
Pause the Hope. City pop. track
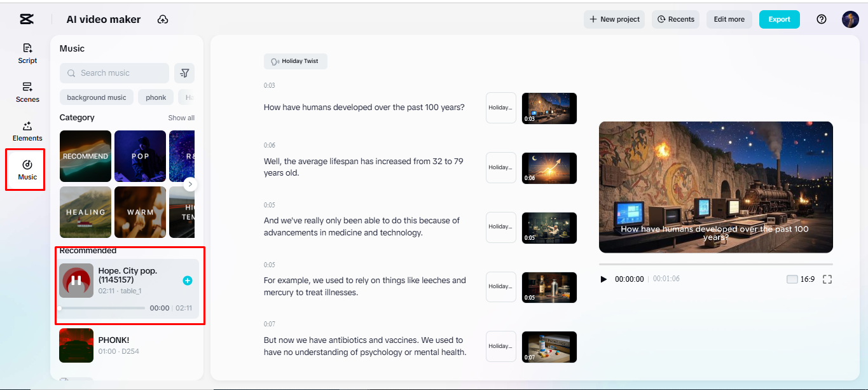click(x=76, y=281)
